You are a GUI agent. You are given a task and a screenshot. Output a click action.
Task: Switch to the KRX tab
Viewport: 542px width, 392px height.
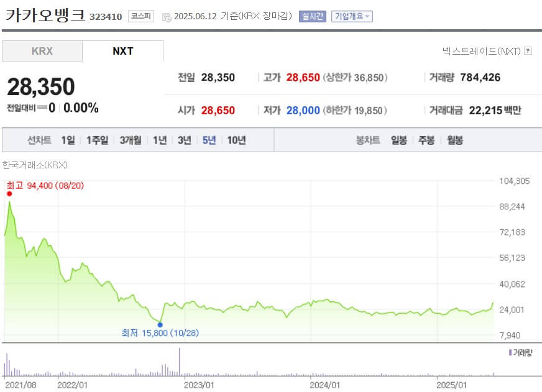click(42, 51)
